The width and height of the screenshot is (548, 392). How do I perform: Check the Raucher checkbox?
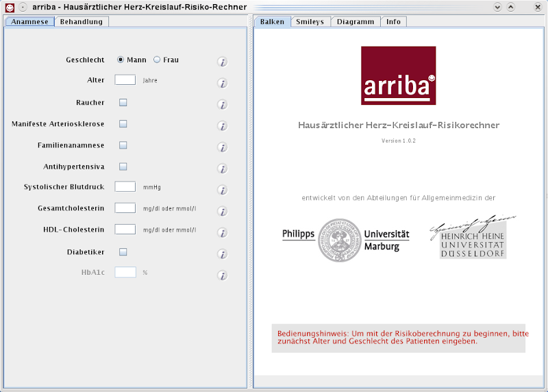coord(123,103)
